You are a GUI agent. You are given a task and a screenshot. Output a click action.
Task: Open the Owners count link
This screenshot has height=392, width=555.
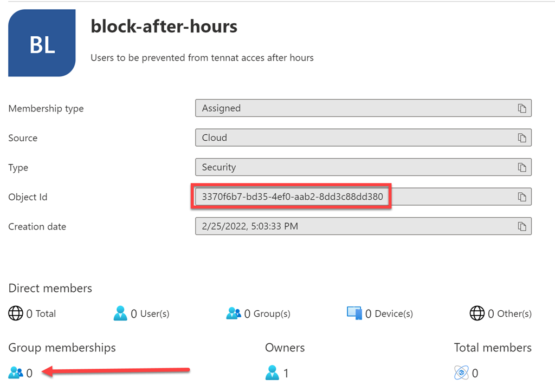285,373
